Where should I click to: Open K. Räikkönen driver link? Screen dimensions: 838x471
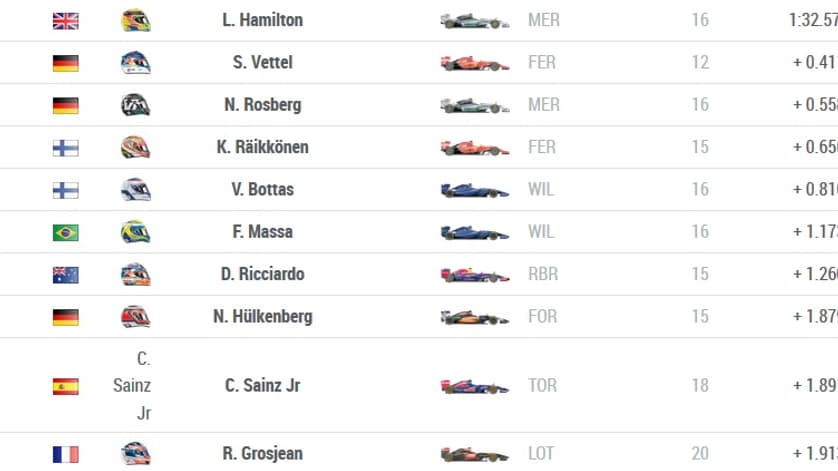coord(262,147)
